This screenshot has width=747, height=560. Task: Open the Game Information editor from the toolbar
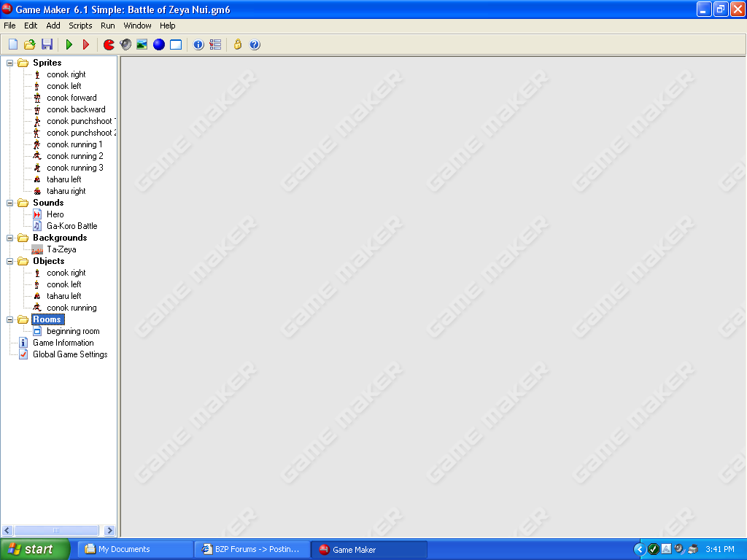[x=198, y=44]
